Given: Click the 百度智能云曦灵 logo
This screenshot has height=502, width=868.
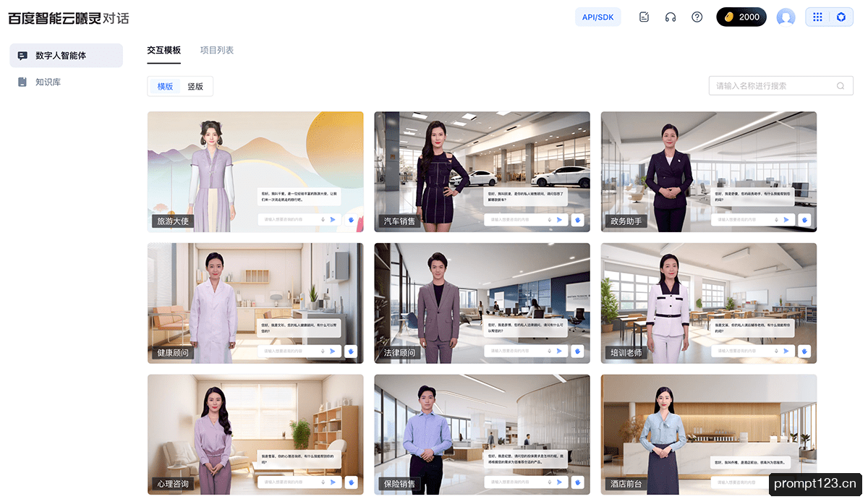Looking at the screenshot, I should [69, 18].
